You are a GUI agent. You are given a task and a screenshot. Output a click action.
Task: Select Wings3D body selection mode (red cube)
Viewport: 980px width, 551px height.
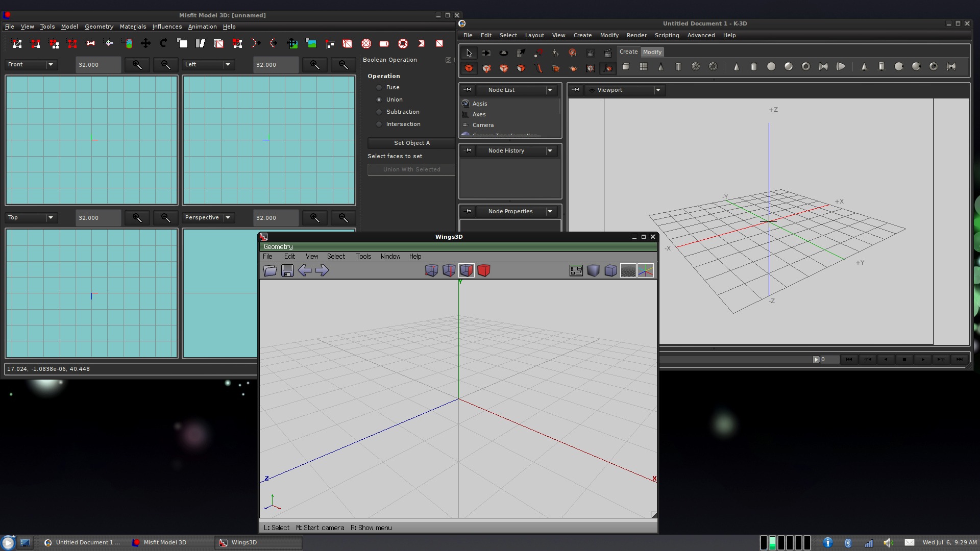pos(483,270)
